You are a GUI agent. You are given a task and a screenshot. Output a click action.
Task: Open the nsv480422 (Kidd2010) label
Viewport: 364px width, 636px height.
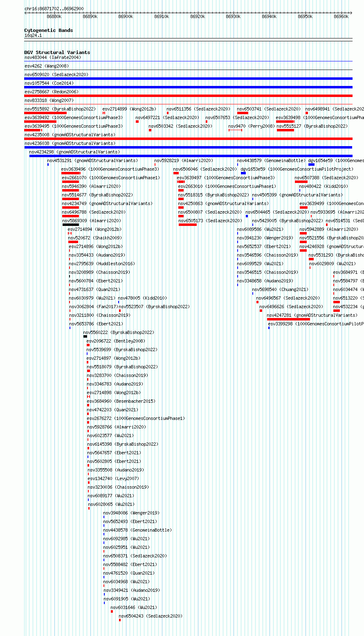324,186
